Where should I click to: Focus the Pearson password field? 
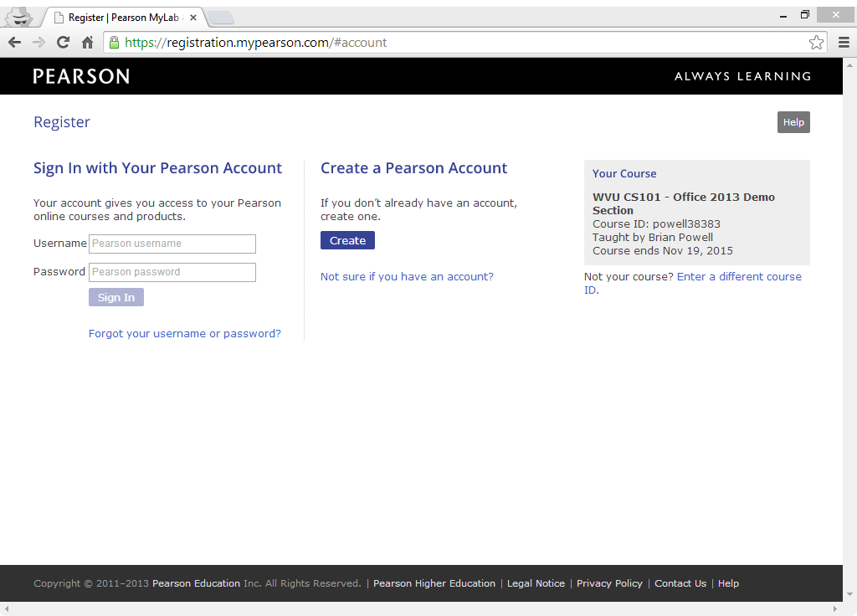tap(172, 272)
